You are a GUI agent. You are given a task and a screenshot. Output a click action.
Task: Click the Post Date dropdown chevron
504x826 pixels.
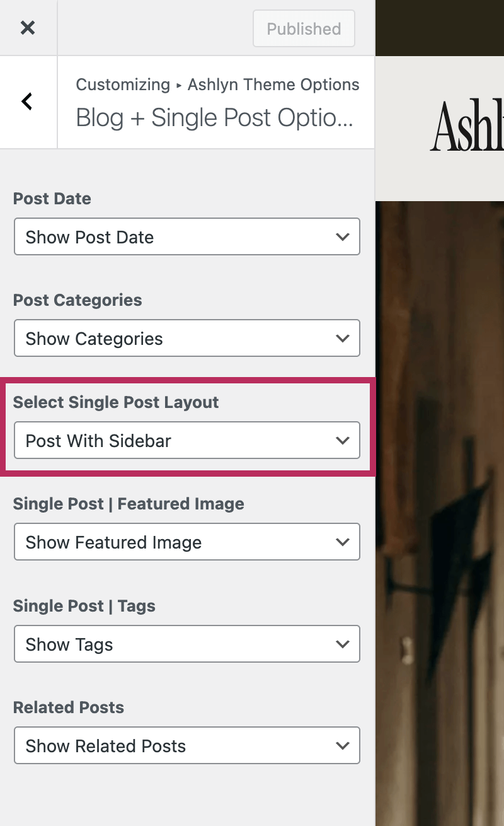point(343,236)
